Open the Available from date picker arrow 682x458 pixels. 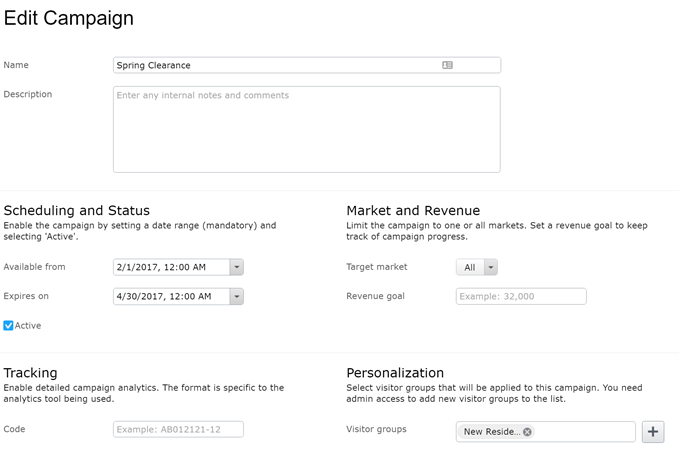236,267
